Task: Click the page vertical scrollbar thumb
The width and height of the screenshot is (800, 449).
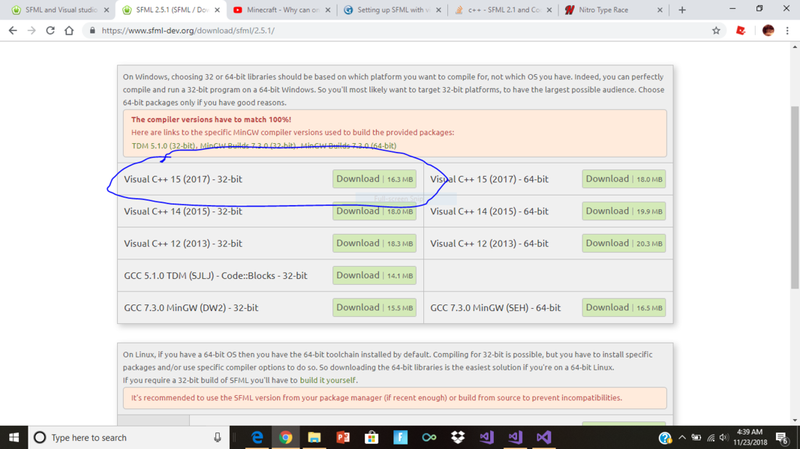Action: 795,197
